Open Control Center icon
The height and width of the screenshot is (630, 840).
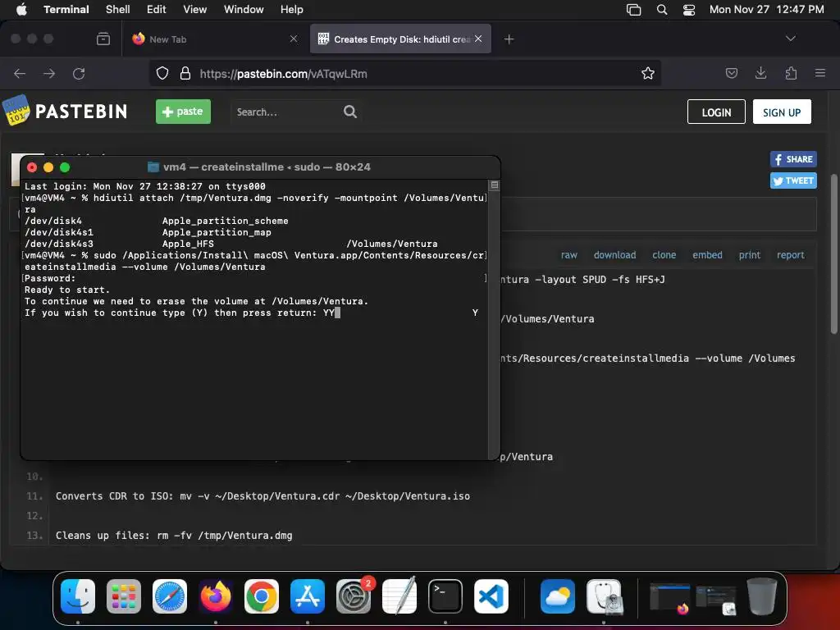(689, 9)
